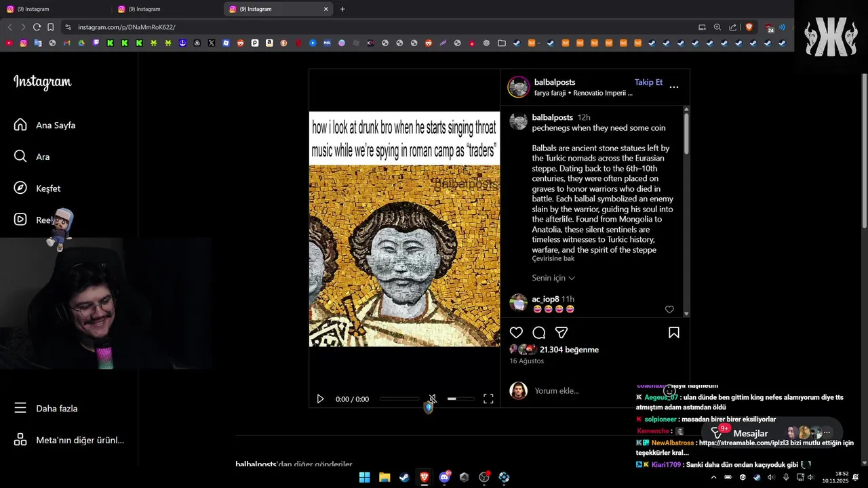Like the post with heart icon
Screen dimensions: 868x488
coord(516,333)
